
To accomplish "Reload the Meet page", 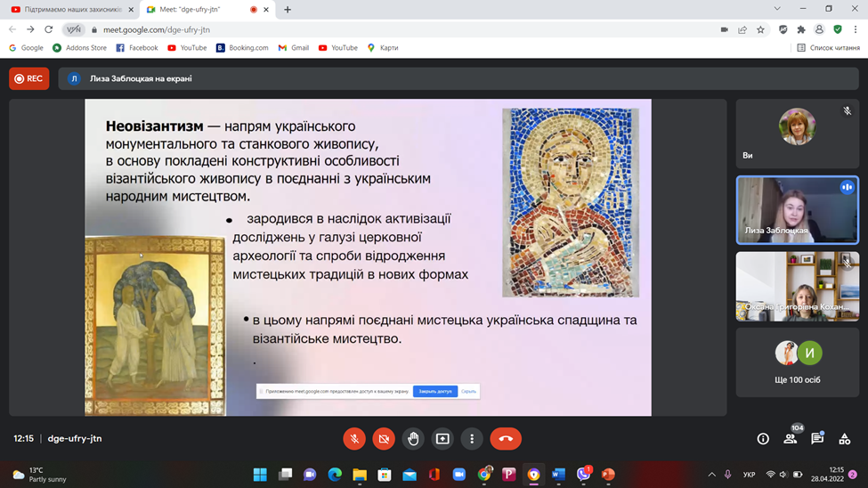I will [x=49, y=29].
